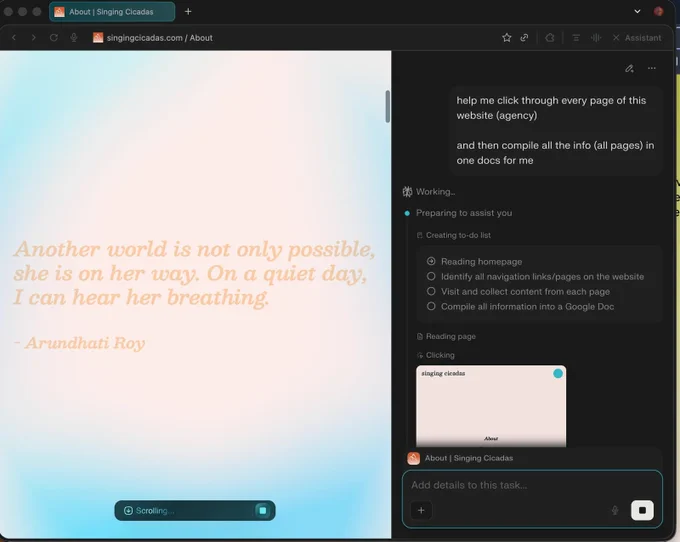This screenshot has width=680, height=542.
Task: Start a new chat with the compose icon
Action: 629,68
